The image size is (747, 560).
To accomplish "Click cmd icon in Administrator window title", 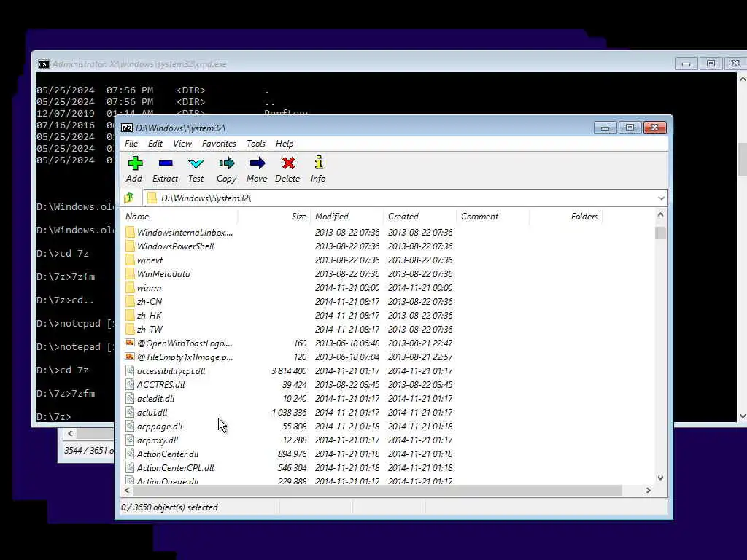I will [43, 64].
